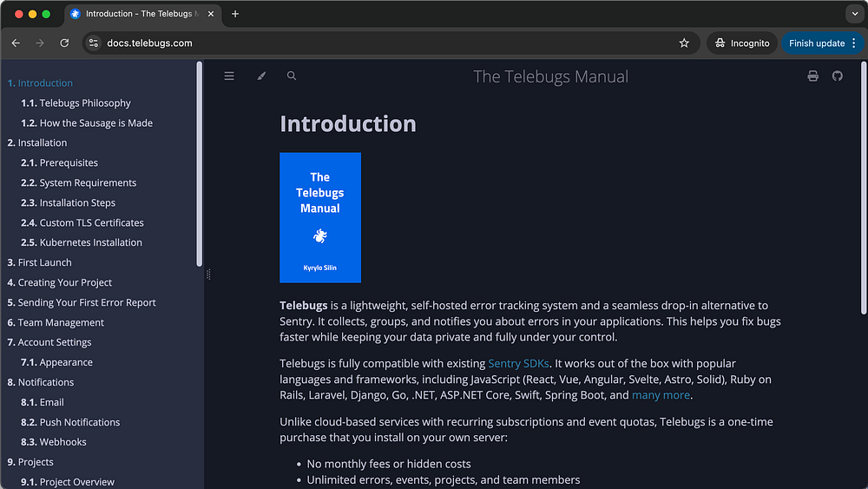Bookmark this page with the star icon

(x=684, y=43)
